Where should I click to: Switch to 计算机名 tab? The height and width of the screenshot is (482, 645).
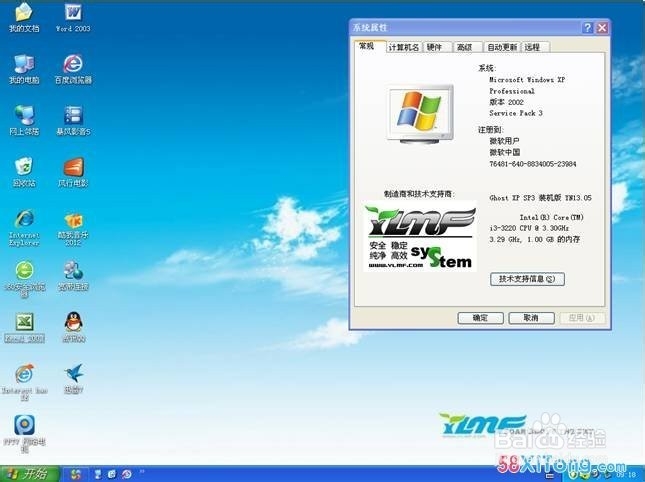[x=404, y=47]
